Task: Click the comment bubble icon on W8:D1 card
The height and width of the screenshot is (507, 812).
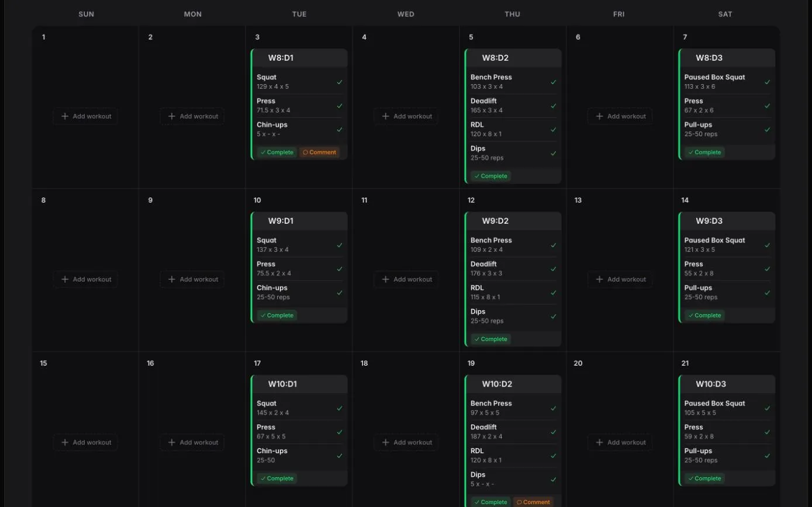Action: 305,152
